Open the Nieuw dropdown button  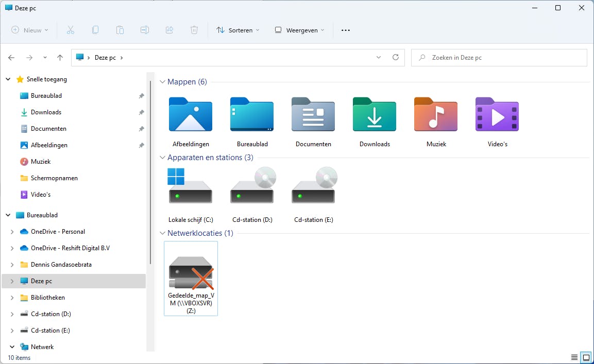[x=30, y=30]
